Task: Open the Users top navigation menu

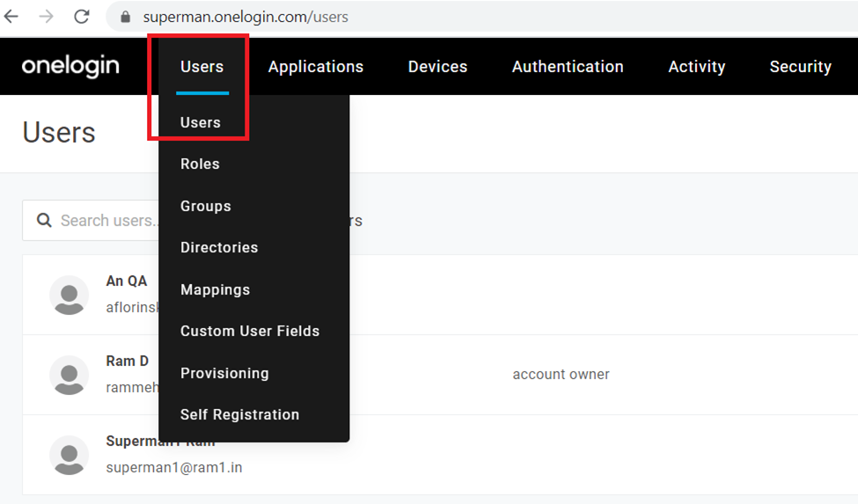Action: click(x=202, y=67)
